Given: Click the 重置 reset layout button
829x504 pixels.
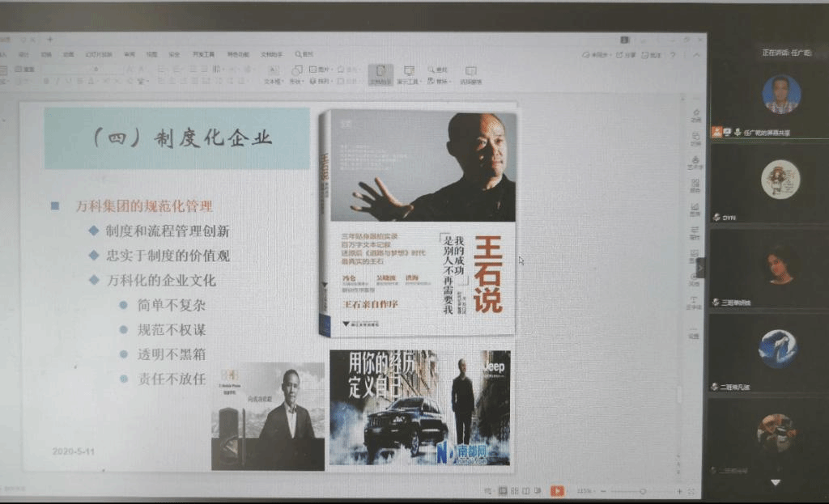Looking at the screenshot, I should click(25, 70).
